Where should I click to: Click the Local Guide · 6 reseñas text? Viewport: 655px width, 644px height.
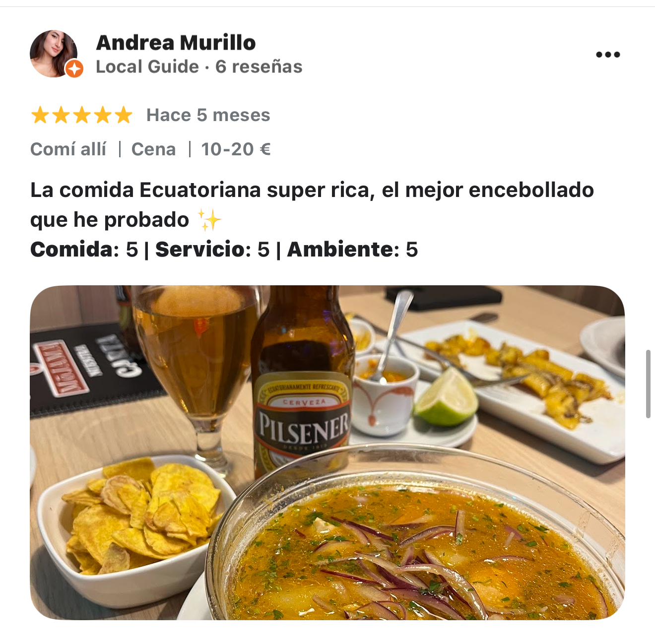199,66
